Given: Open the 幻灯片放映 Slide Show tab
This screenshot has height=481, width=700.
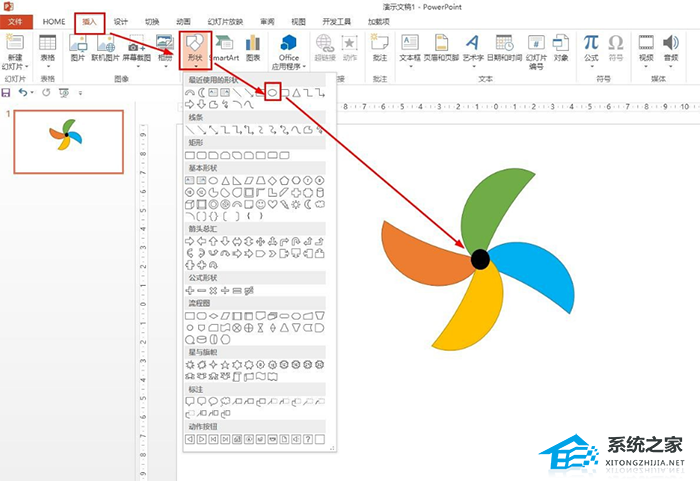Looking at the screenshot, I should (x=225, y=21).
